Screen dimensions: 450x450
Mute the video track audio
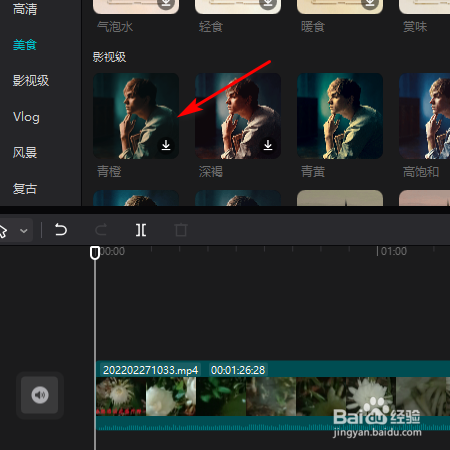(x=40, y=395)
